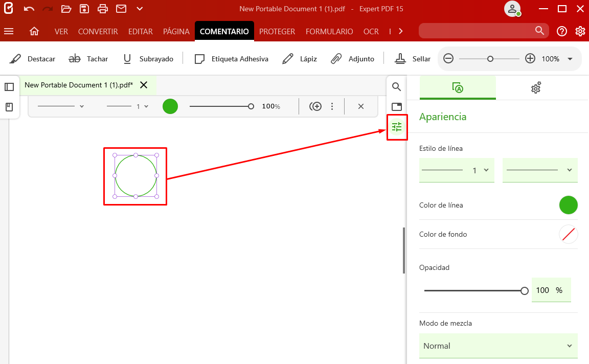Select the appearance tab icon
The width and height of the screenshot is (589, 364).
[x=458, y=87]
